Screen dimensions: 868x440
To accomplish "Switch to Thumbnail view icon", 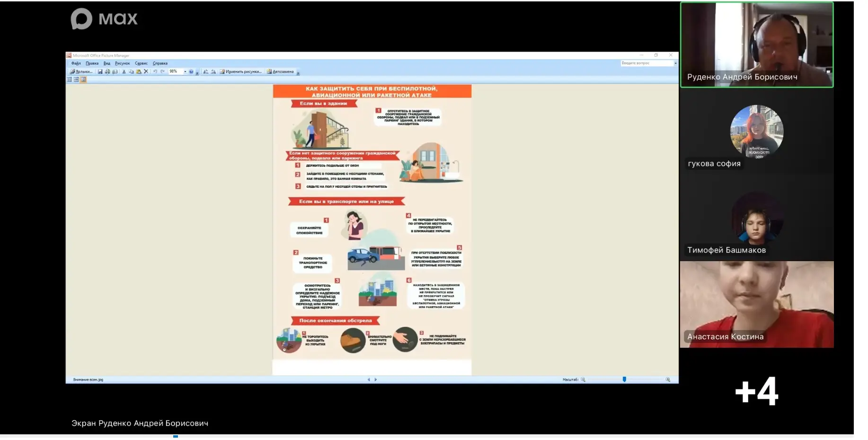I will [x=70, y=79].
